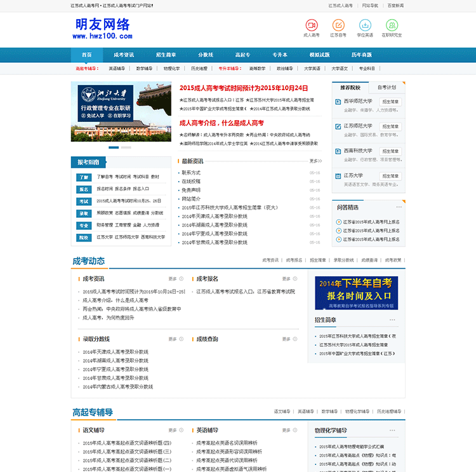476x472 pixels.
Task: Expand 更多 next to 成考资讯 heading
Action: click(175, 279)
